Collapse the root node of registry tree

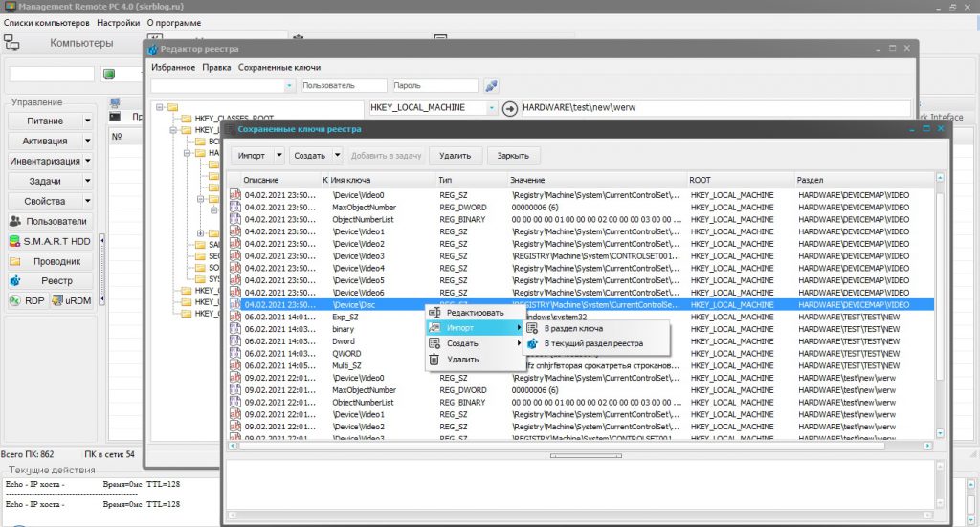(x=160, y=107)
